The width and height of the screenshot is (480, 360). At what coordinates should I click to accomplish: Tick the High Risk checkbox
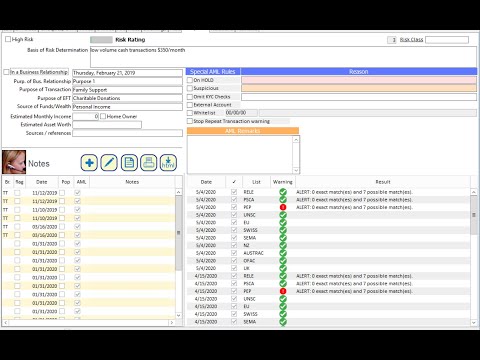(x=8, y=39)
